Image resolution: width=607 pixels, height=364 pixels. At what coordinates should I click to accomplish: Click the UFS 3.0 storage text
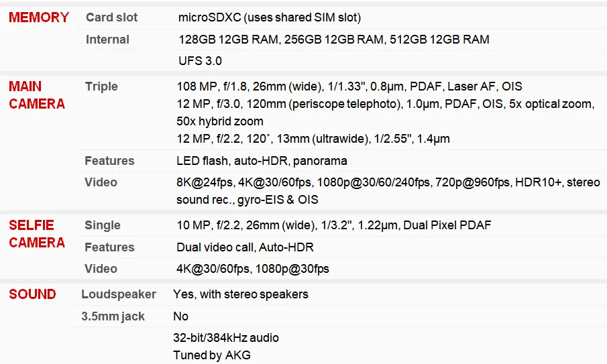coord(200,61)
